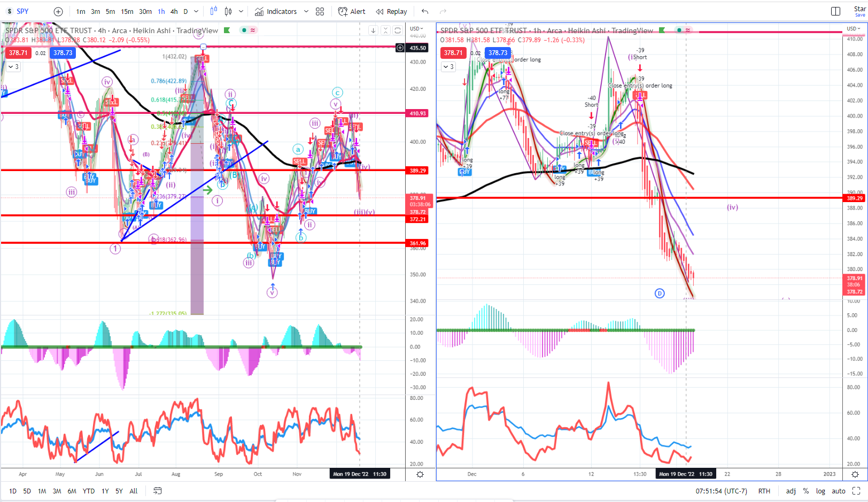
Task: Set date range to YTD
Action: 89,491
